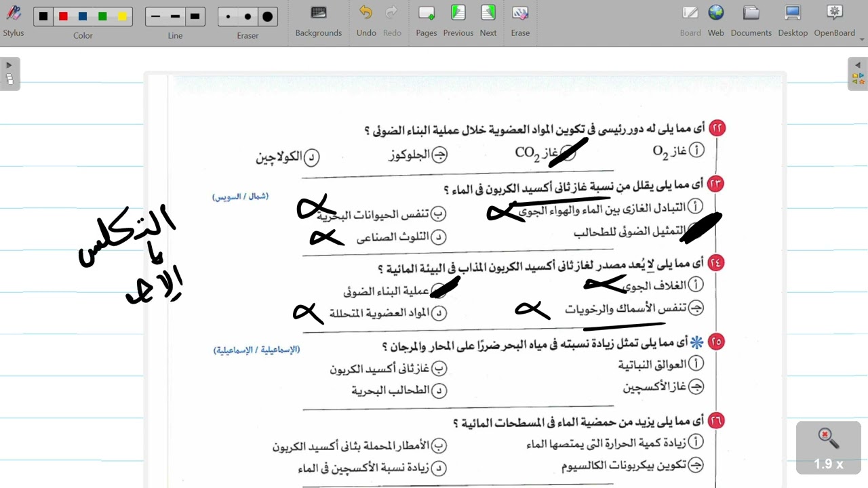The width and height of the screenshot is (868, 488).
Task: Click the source label '(شمال / السويس)'
Action: pyautogui.click(x=241, y=197)
